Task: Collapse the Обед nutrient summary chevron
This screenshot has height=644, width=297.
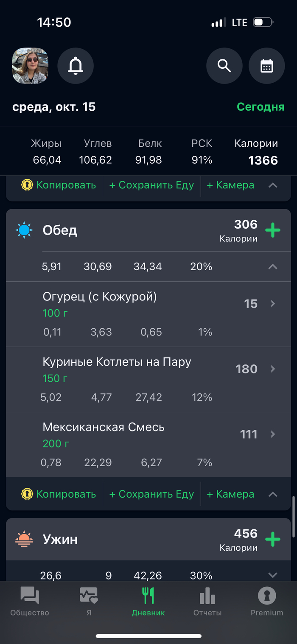Action: (273, 267)
